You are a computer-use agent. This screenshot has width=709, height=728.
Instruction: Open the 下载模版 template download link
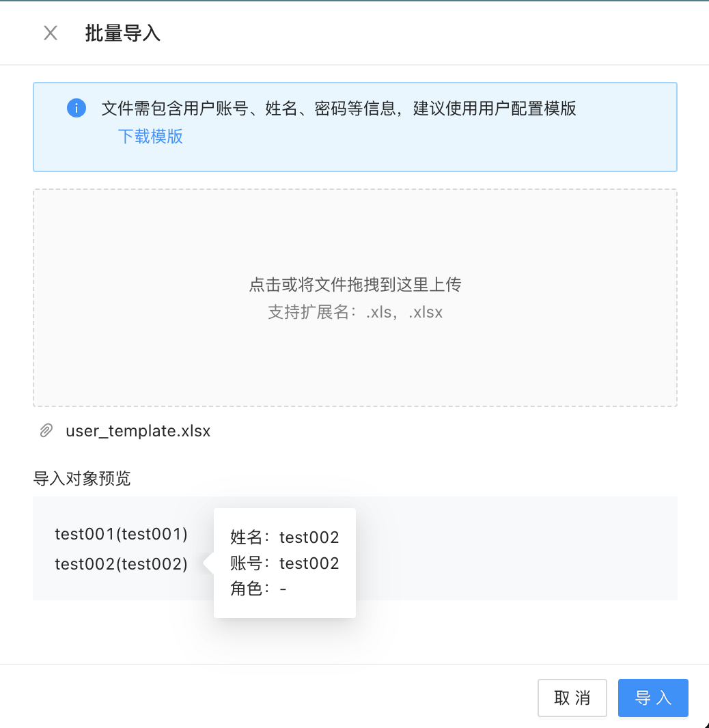click(x=150, y=137)
